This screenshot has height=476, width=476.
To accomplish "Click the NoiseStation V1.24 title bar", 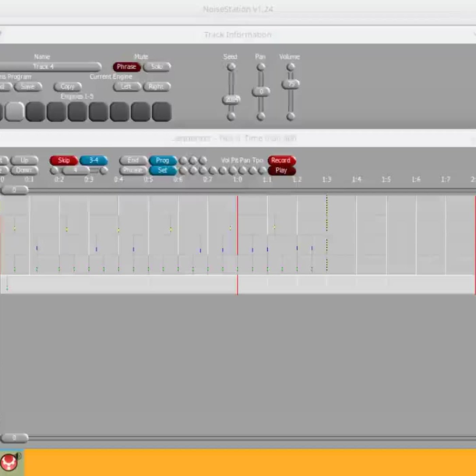I will [x=238, y=9].
